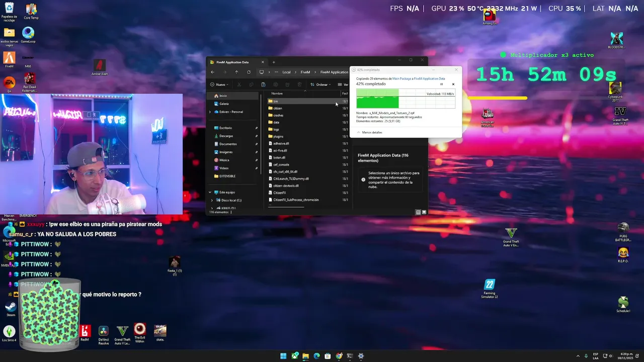Open Los Sims 4 desktop shortcut

[x=9, y=333]
